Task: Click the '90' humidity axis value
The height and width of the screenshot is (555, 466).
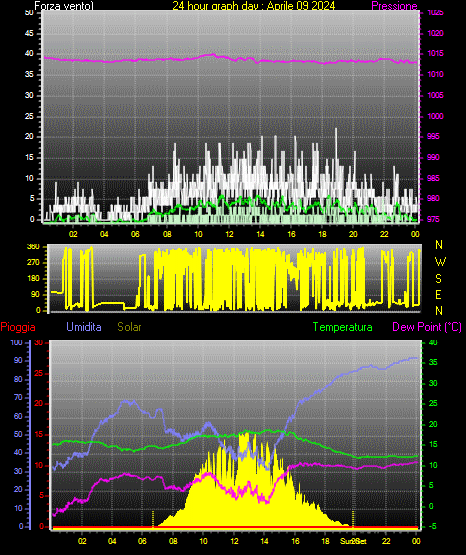Action: click(18, 360)
